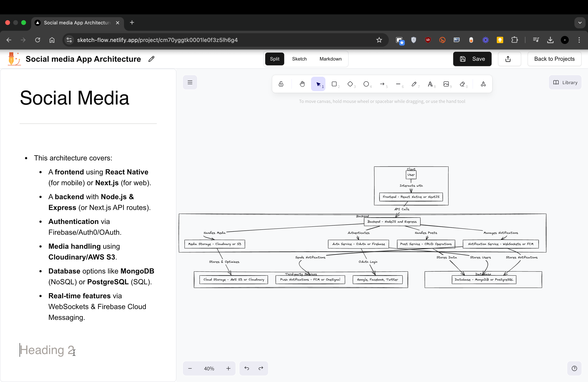
Task: Select the Text tool
Action: [430, 84]
